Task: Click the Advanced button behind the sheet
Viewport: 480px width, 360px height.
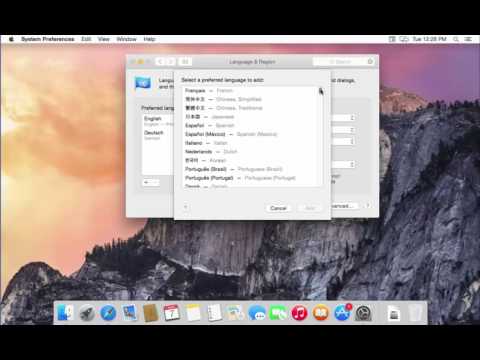Action: (344, 206)
